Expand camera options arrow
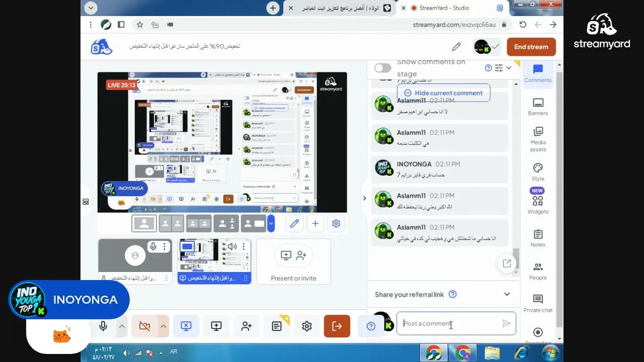Viewport: 644px width, 362px height. [163, 326]
